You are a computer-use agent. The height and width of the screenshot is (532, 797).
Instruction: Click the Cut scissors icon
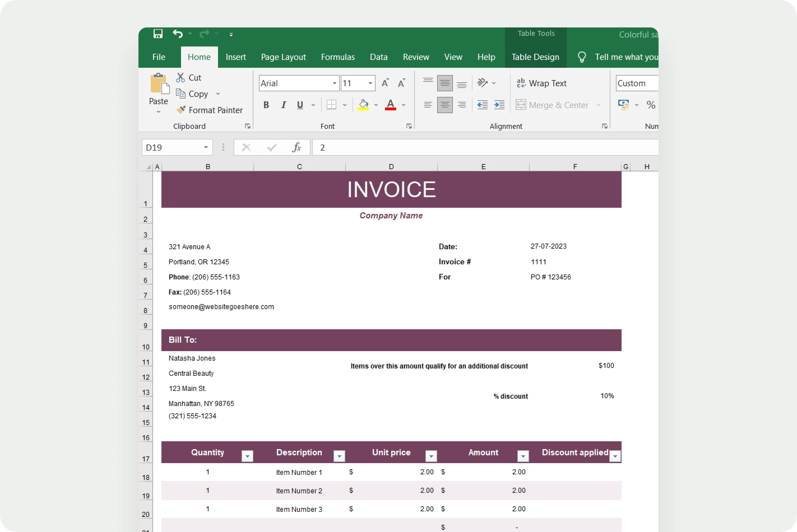point(180,77)
